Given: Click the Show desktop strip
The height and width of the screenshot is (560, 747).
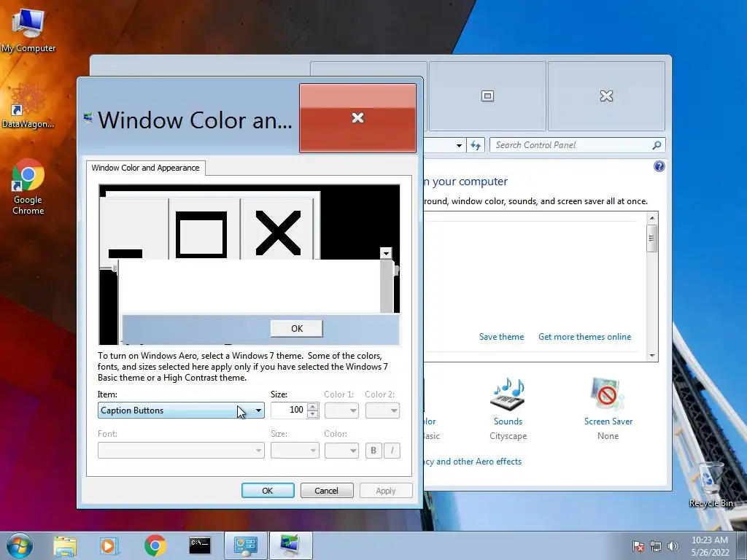Looking at the screenshot, I should pos(742,545).
